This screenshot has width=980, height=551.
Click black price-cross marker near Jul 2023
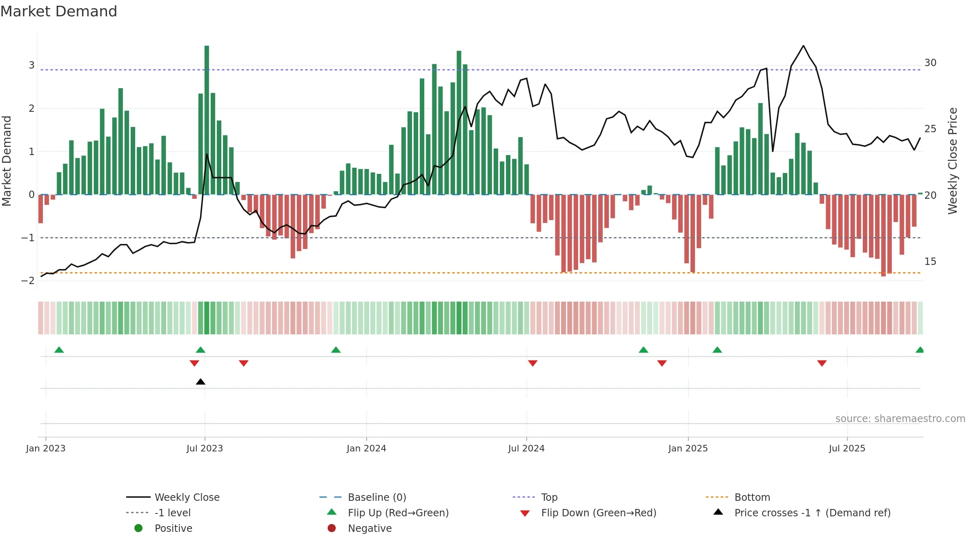click(x=200, y=382)
